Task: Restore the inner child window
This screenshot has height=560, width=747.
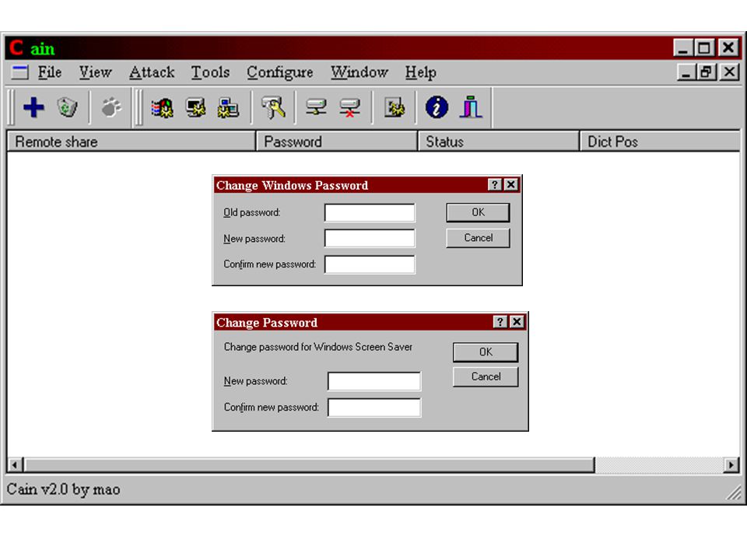Action: click(706, 72)
